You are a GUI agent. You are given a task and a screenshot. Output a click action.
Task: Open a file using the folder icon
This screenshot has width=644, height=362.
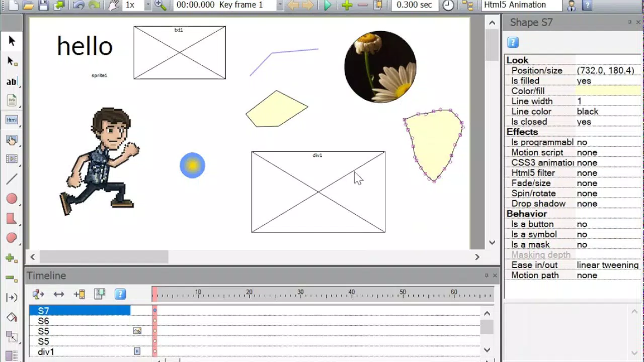pos(28,5)
